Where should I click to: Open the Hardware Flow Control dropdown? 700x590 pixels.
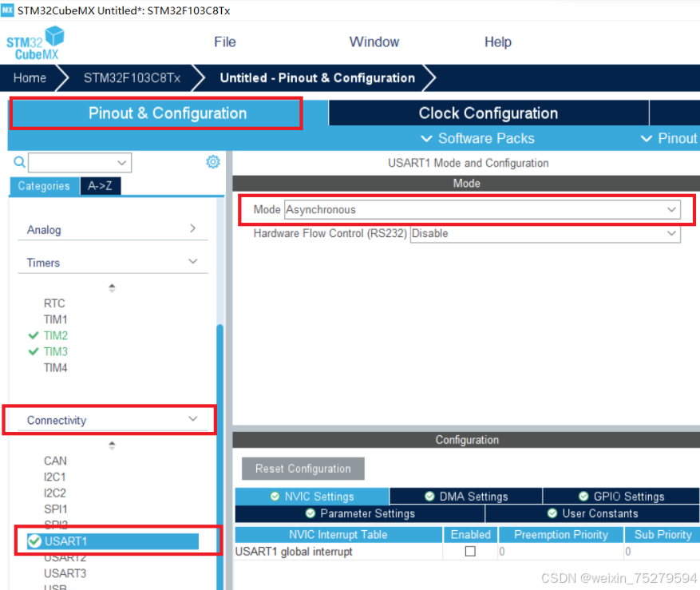click(545, 234)
